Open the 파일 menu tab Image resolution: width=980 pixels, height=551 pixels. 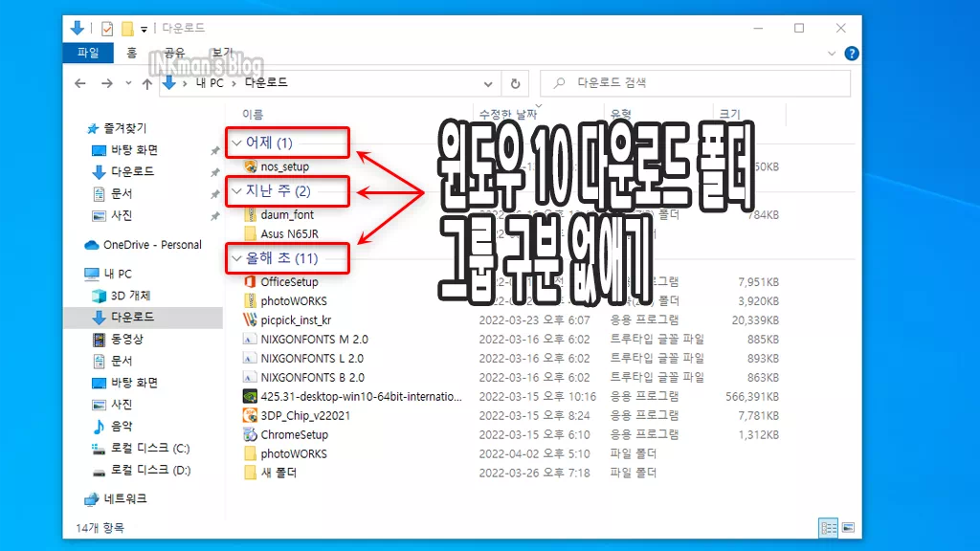[x=88, y=54]
